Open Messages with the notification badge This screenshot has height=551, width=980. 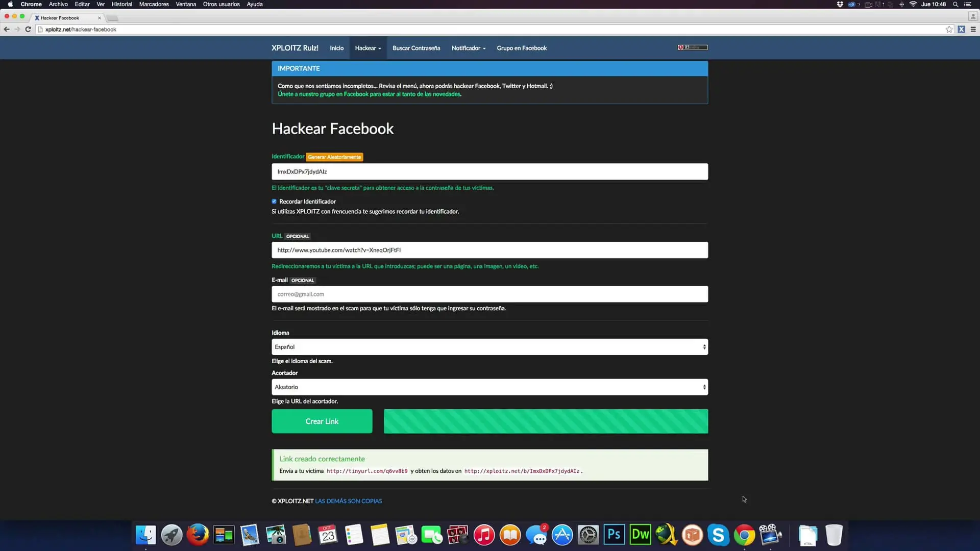pos(536,535)
